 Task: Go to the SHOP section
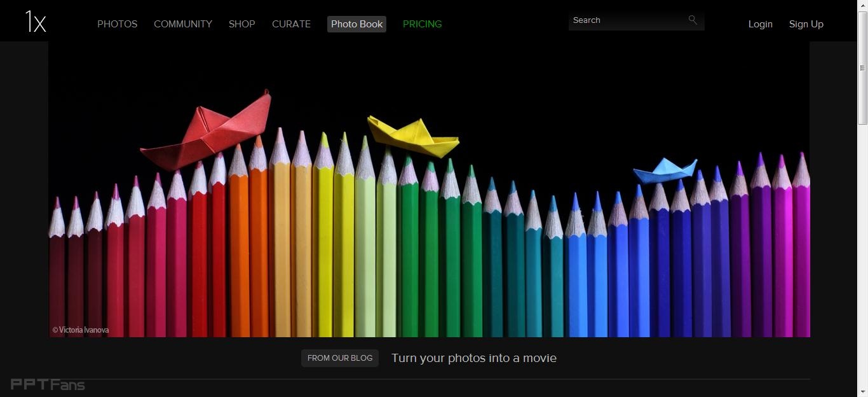tap(241, 24)
